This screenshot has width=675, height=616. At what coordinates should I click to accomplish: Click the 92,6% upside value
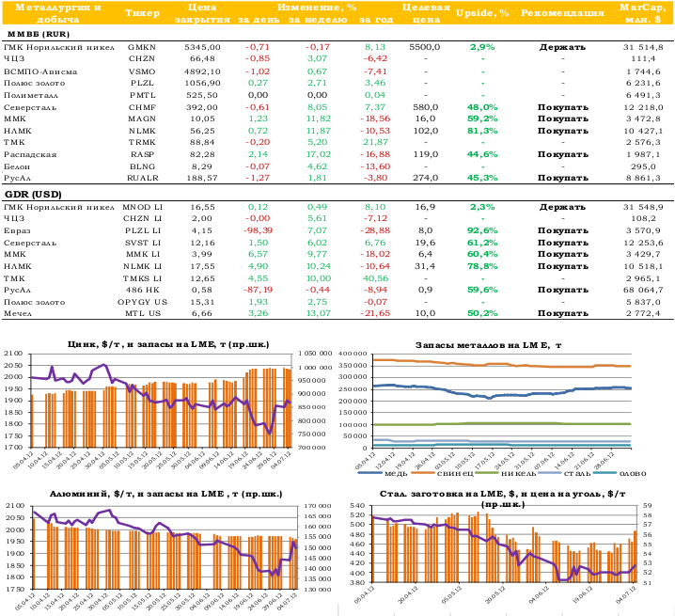tap(482, 231)
